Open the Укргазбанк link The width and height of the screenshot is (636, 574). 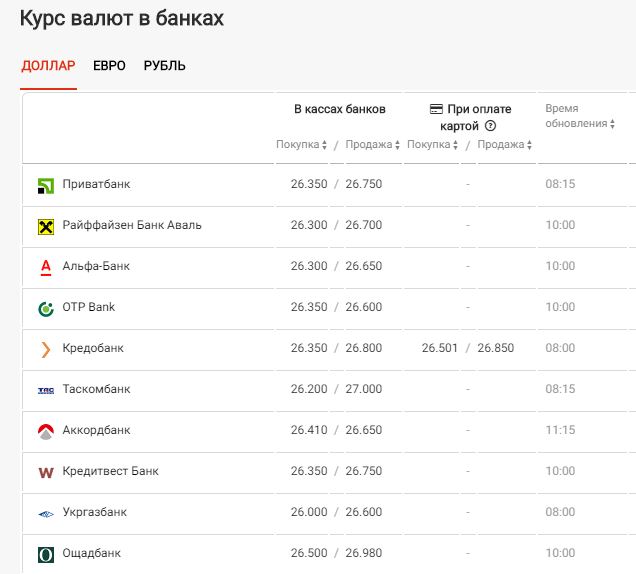pos(95,512)
